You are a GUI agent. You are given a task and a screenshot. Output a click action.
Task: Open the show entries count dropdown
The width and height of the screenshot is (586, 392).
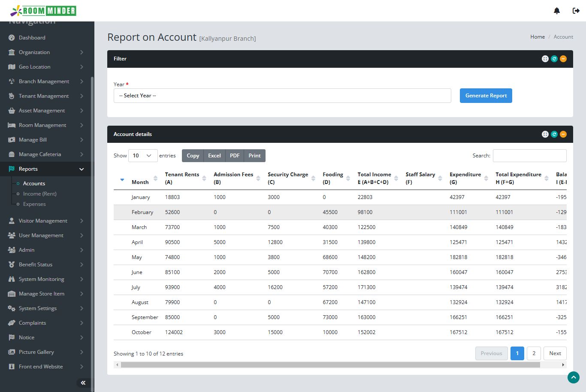click(x=142, y=156)
